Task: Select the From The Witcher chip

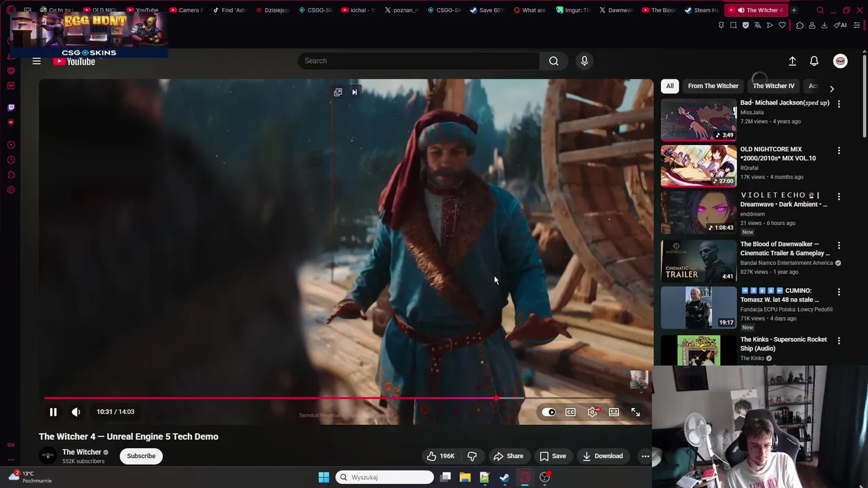Action: point(713,86)
